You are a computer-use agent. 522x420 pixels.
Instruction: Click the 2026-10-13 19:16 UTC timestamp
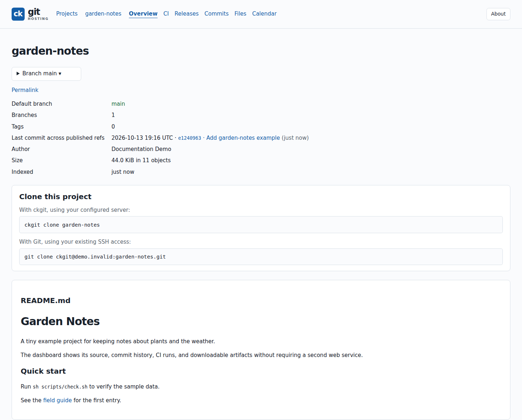(142, 138)
